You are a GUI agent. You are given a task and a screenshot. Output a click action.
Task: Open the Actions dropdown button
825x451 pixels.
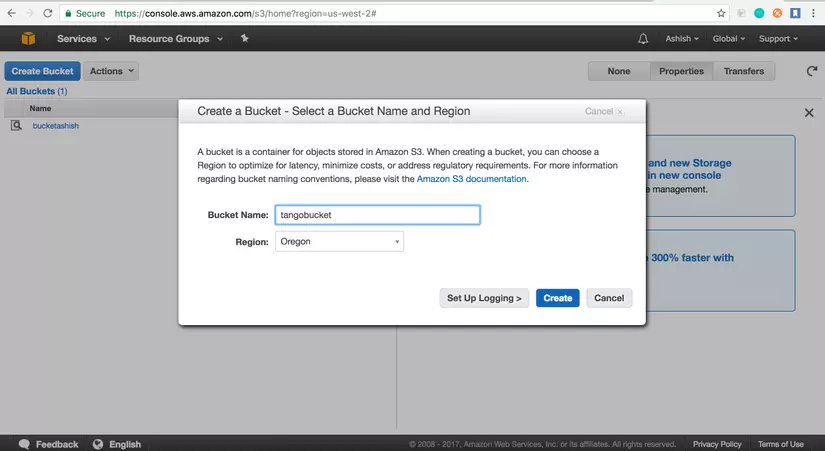pos(111,71)
